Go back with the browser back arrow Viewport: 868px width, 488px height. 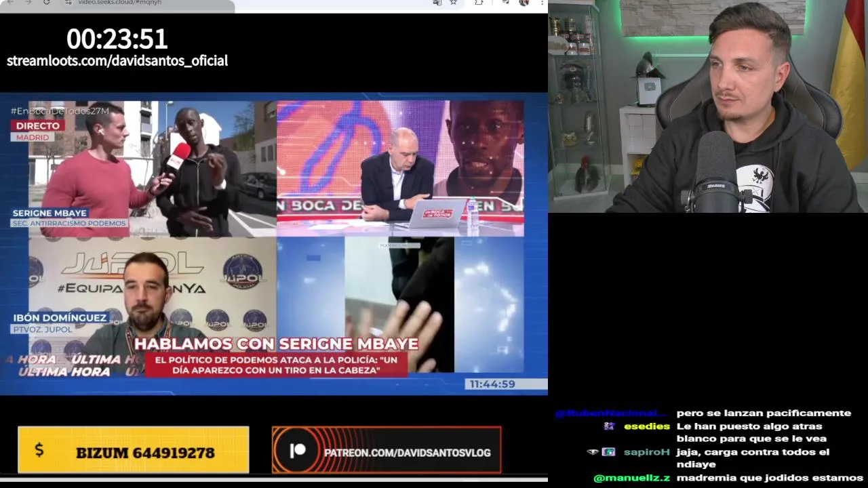click(x=11, y=2)
